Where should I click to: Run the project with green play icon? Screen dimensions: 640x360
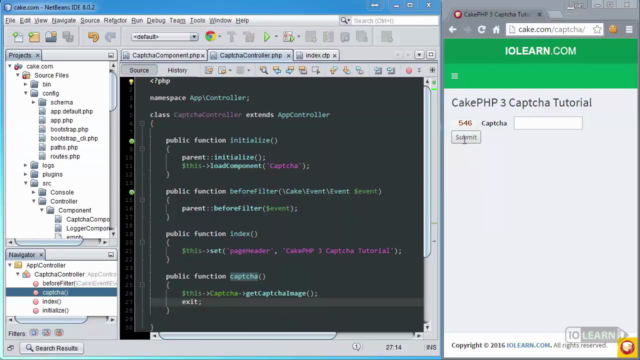point(267,37)
